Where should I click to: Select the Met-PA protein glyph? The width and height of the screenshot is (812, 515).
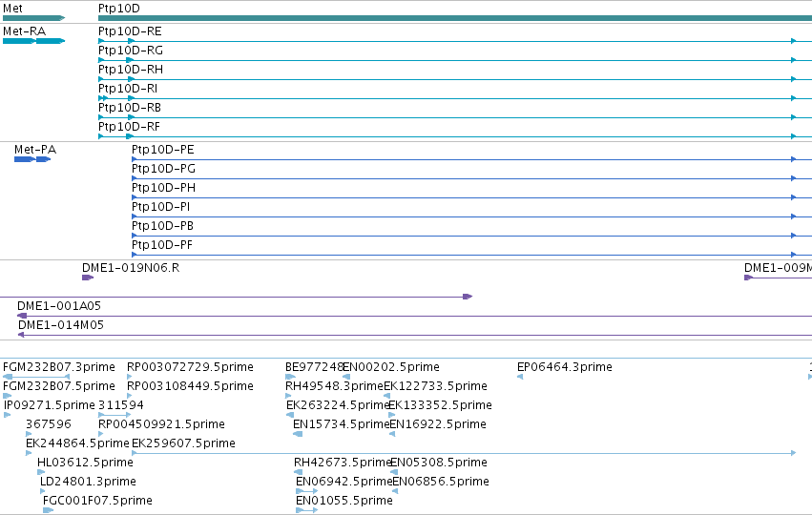click(32, 159)
